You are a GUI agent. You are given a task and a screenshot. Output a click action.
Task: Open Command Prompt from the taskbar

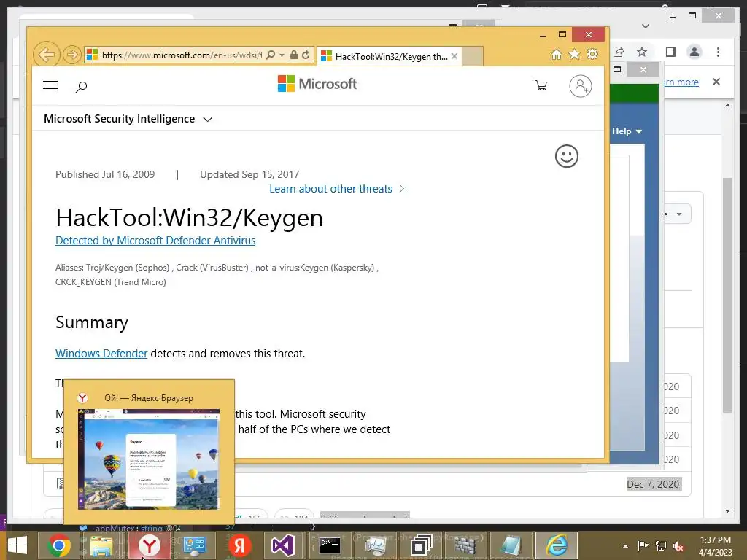point(330,545)
